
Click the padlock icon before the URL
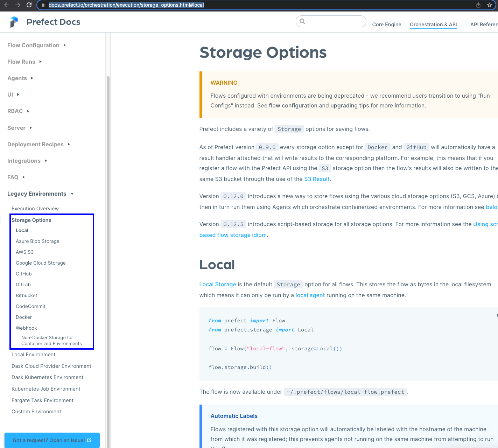pyautogui.click(x=43, y=5)
